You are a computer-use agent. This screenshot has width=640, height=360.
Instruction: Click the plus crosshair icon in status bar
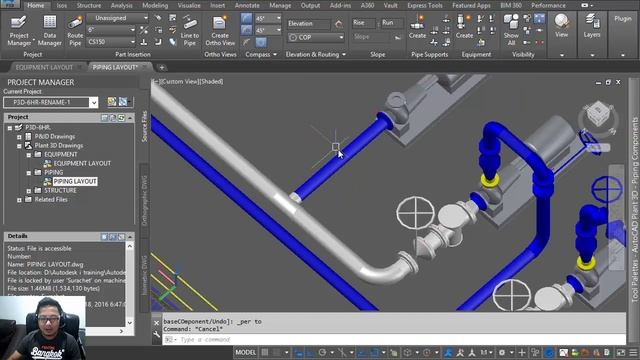[x=522, y=352]
